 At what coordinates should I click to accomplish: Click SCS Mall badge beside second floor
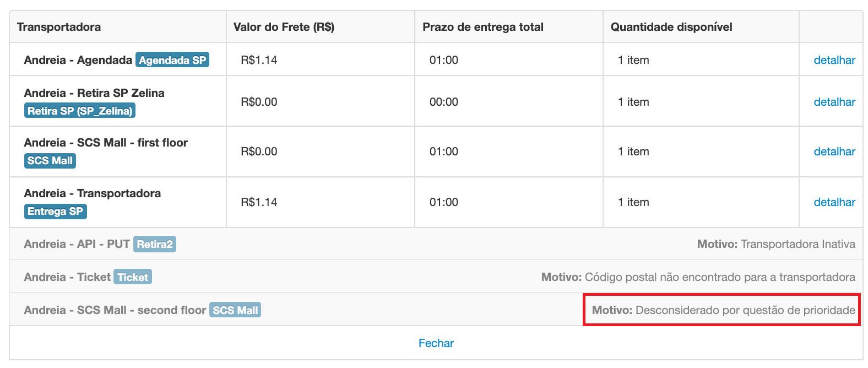pyautogui.click(x=235, y=310)
